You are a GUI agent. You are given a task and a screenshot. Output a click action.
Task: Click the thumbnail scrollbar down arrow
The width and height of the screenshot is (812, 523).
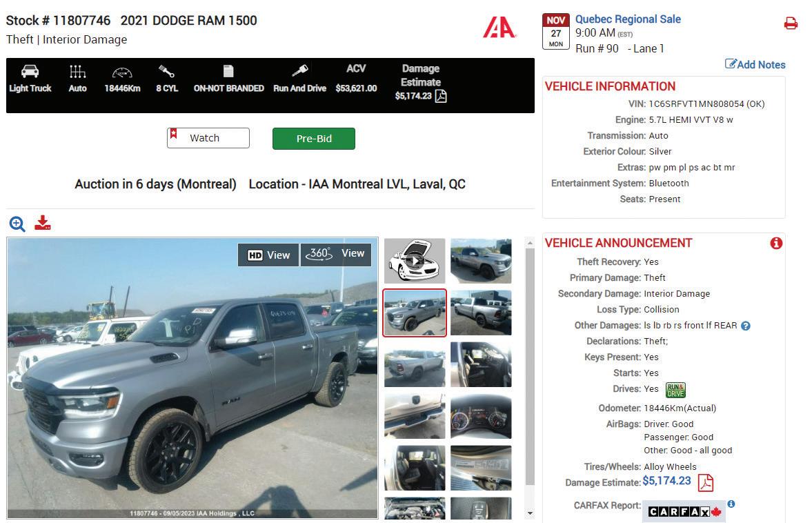(530, 513)
